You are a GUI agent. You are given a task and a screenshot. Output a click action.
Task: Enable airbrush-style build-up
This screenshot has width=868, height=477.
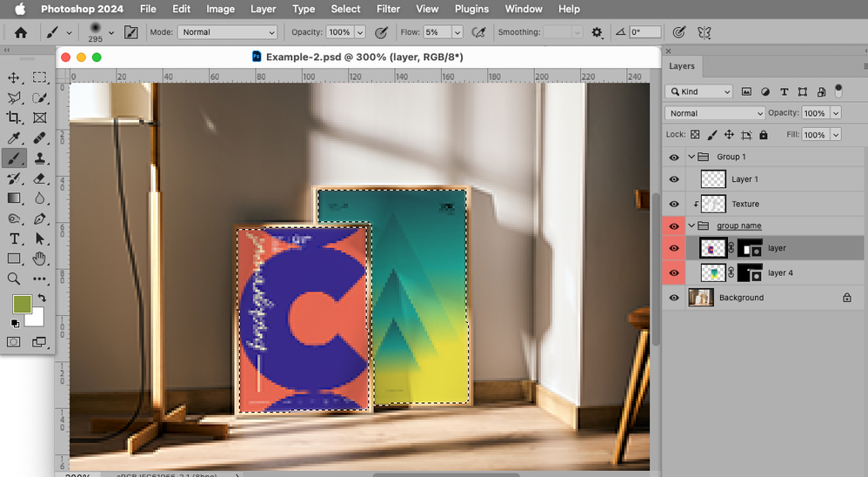[478, 33]
